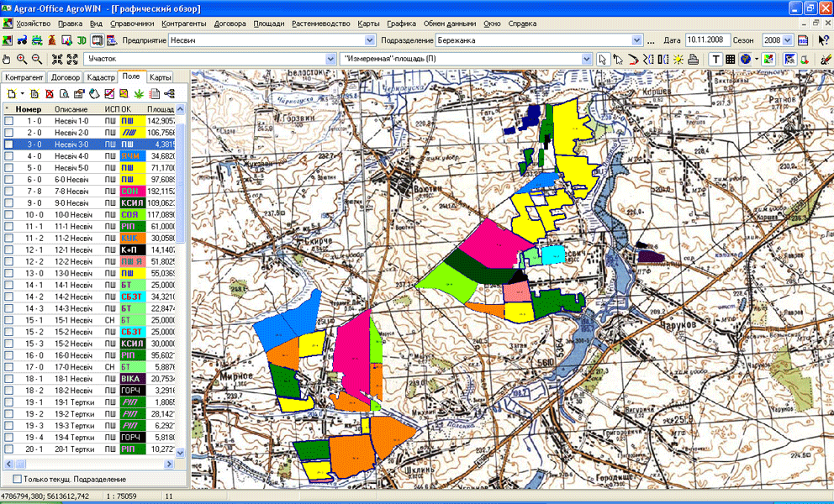Click the calendar icon beside season
The height and width of the screenshot is (504, 834).
click(x=803, y=40)
